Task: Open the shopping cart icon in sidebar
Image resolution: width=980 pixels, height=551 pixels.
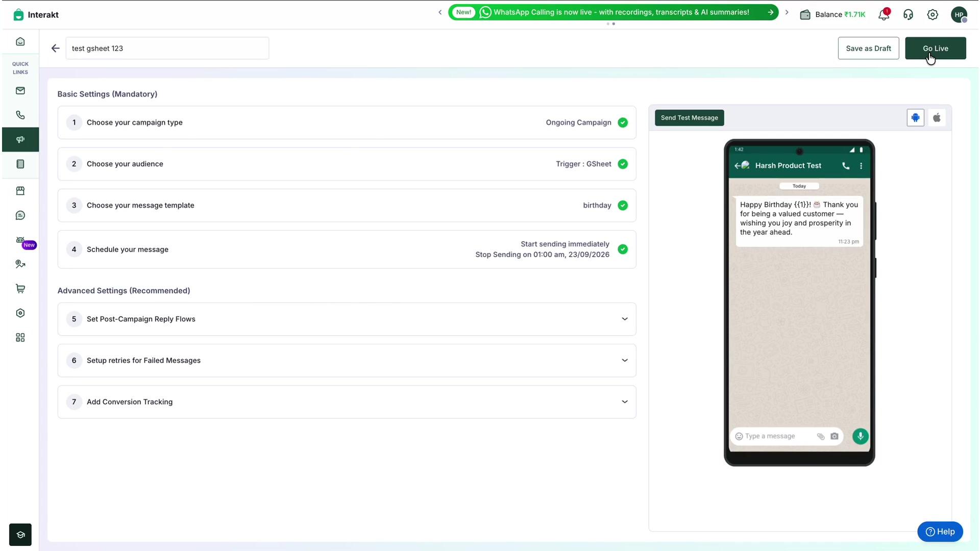Action: click(x=20, y=289)
